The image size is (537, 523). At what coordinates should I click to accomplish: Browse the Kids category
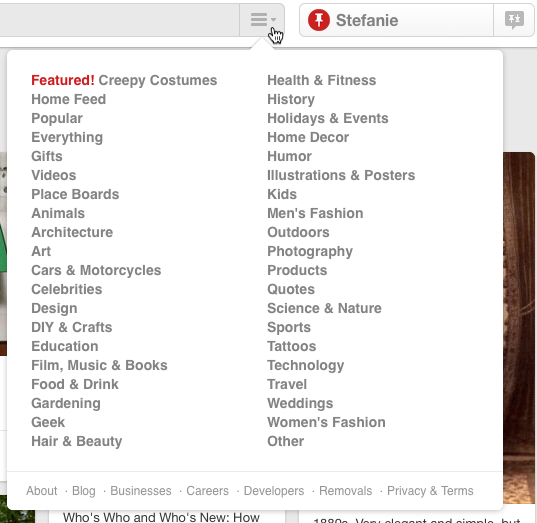[x=282, y=194]
